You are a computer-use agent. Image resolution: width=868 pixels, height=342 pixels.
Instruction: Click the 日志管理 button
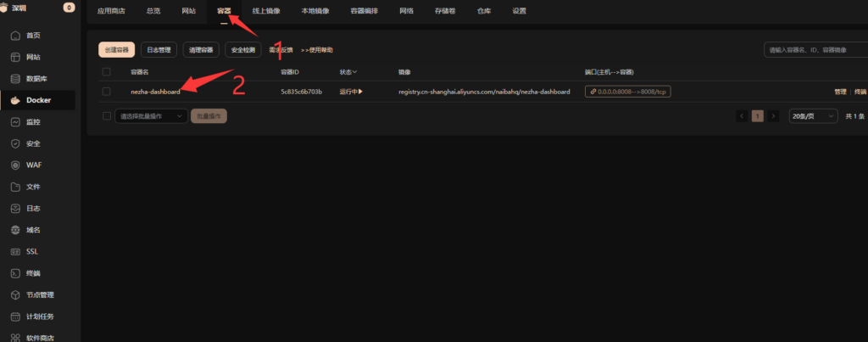[x=159, y=50]
